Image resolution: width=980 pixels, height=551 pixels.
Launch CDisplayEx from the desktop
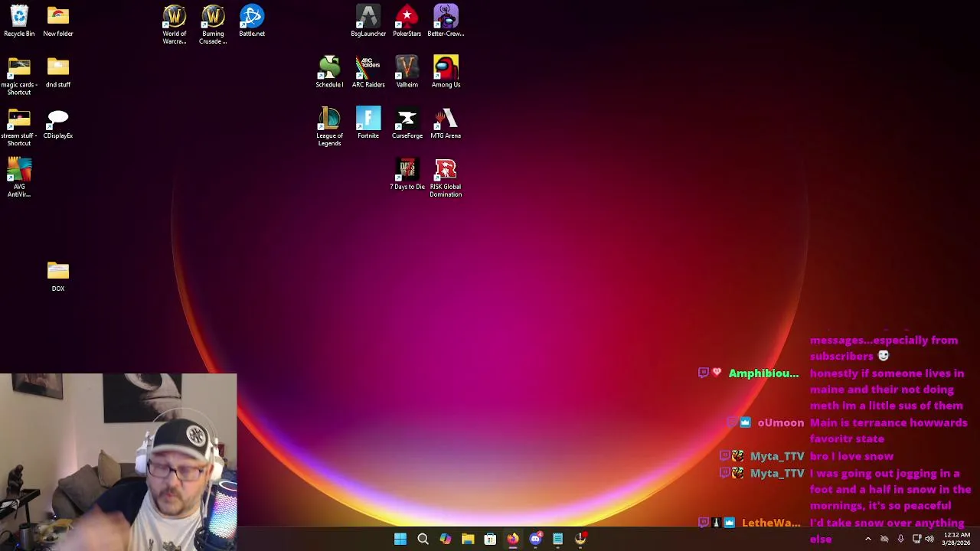pyautogui.click(x=58, y=123)
